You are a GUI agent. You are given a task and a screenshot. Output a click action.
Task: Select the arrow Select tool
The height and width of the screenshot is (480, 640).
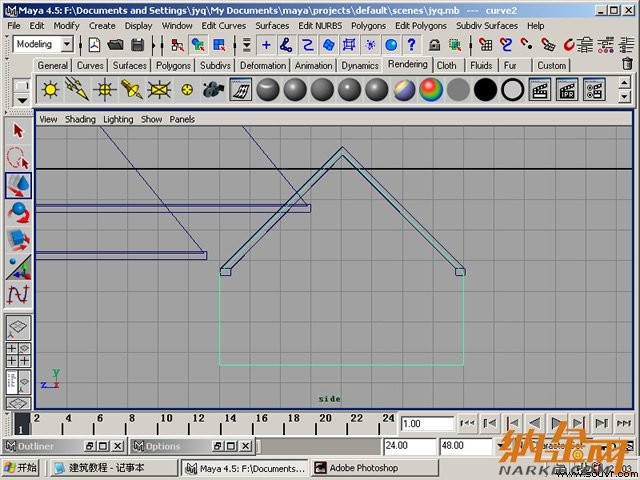18,131
